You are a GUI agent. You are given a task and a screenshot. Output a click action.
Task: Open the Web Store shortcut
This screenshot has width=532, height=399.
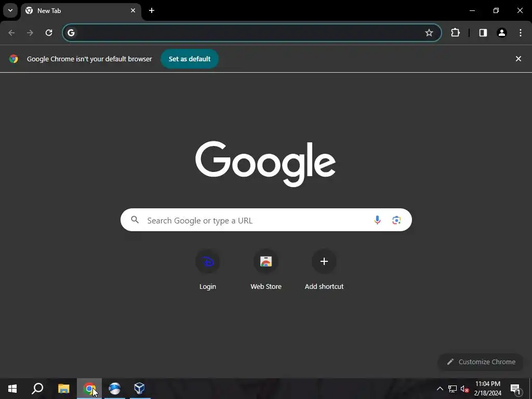pos(266,270)
